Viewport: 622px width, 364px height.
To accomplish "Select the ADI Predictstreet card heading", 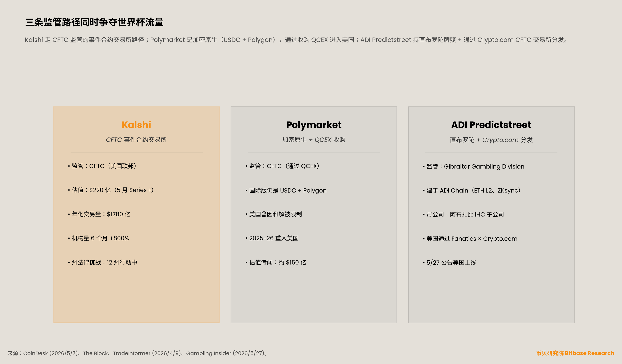I will point(491,125).
